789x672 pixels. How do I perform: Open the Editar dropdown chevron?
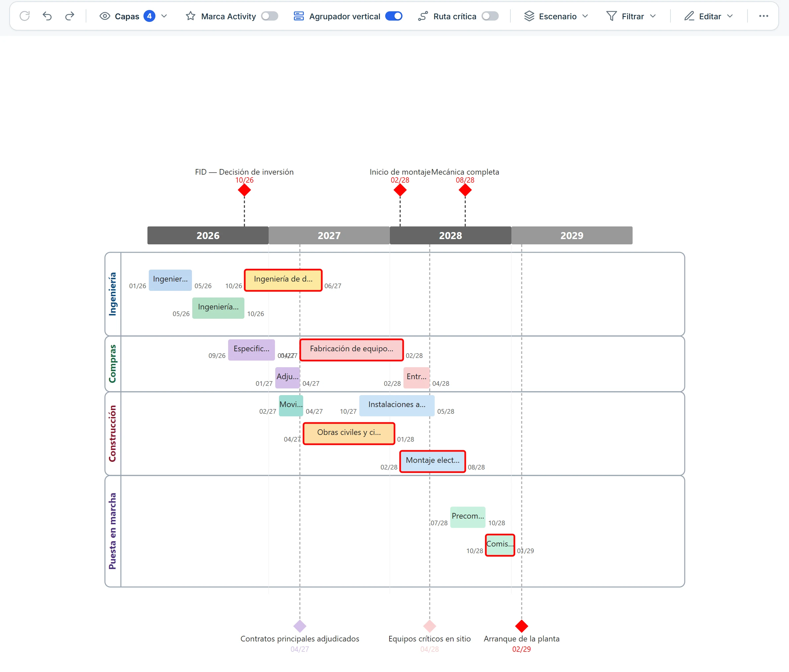(730, 16)
